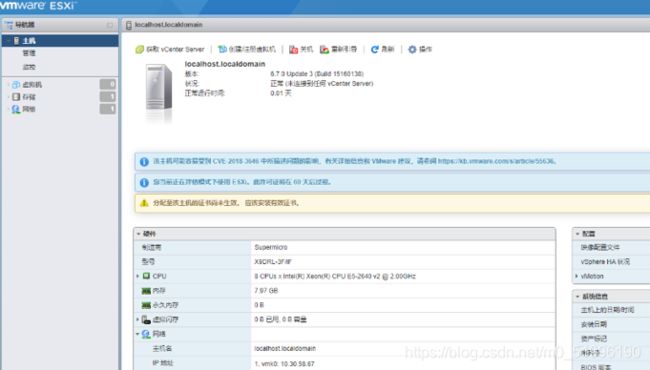Image resolution: width=650 pixels, height=370 pixels.
Task: Click the Virtual Flash icon
Action: pos(146,319)
